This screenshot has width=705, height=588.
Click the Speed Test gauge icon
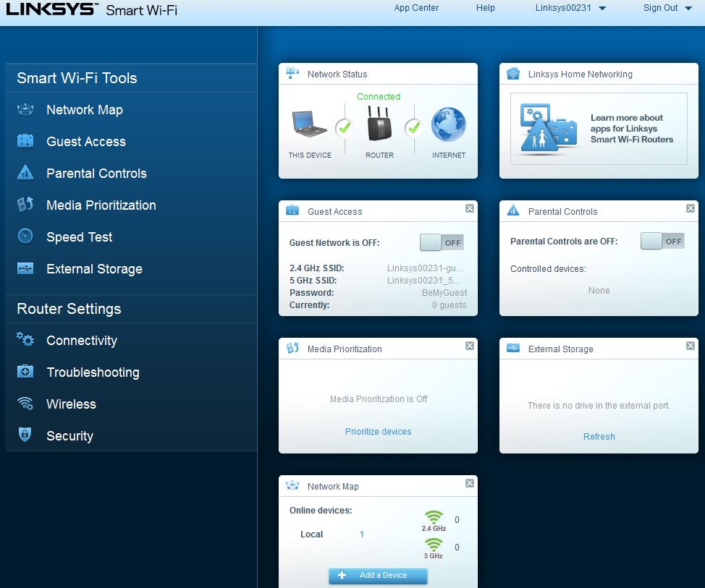point(25,236)
